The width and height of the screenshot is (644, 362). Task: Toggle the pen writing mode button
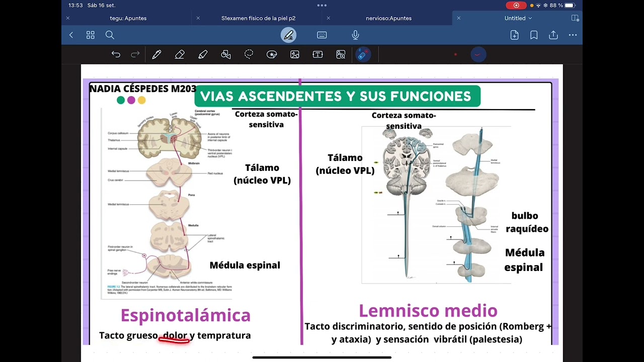pyautogui.click(x=289, y=35)
